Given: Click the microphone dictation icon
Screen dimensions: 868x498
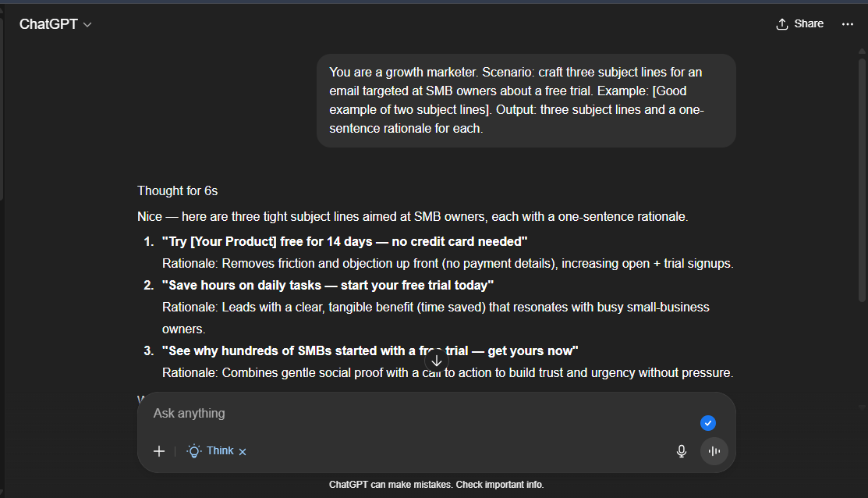Looking at the screenshot, I should click(x=682, y=451).
